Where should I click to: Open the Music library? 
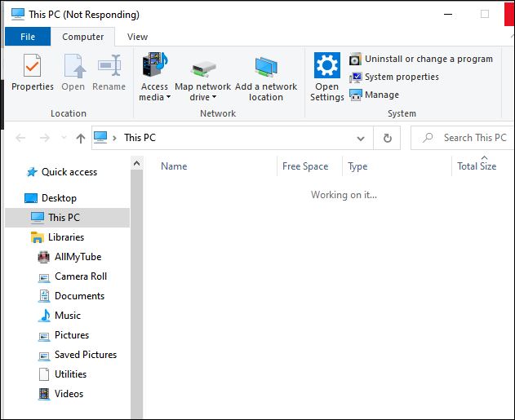(60, 316)
